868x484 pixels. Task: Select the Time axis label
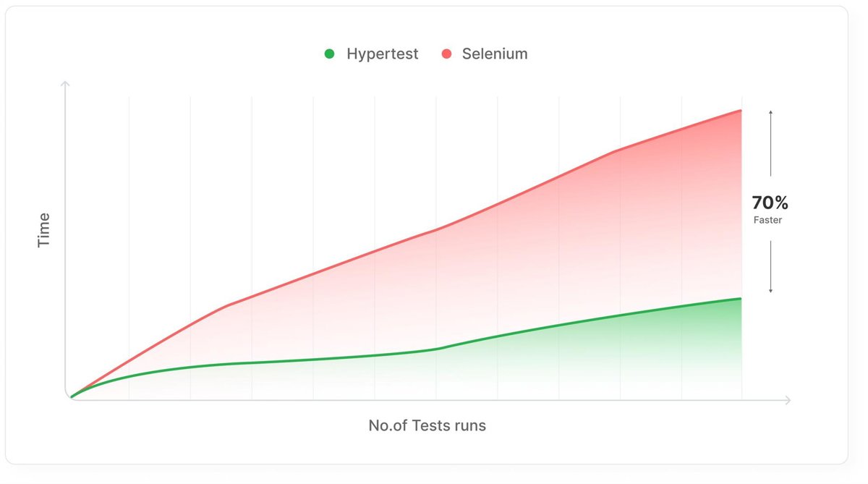click(43, 230)
